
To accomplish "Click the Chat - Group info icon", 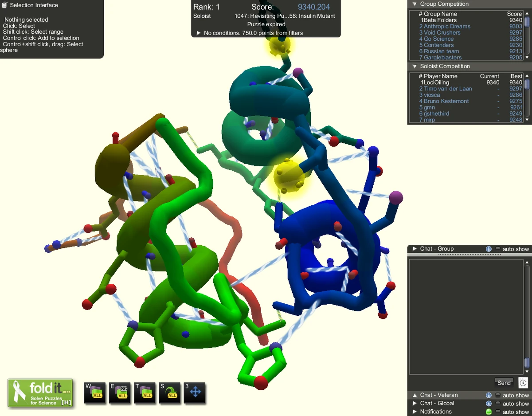I will [x=489, y=249].
